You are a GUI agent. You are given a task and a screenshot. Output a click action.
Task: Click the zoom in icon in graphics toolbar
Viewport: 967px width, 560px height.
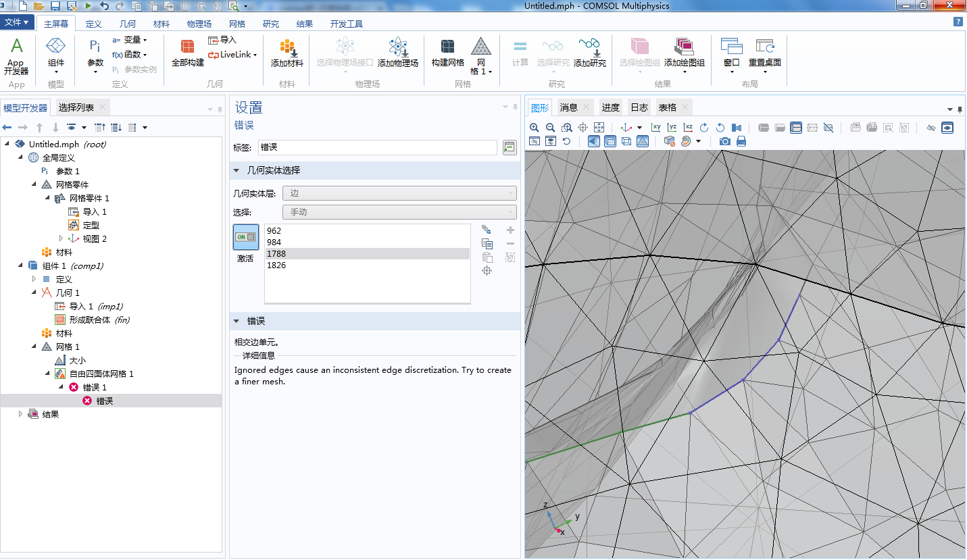click(535, 128)
